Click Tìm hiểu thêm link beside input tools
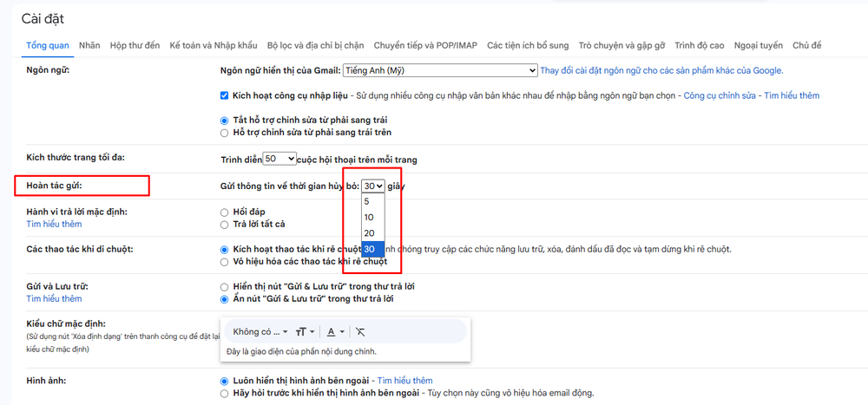 click(x=792, y=95)
